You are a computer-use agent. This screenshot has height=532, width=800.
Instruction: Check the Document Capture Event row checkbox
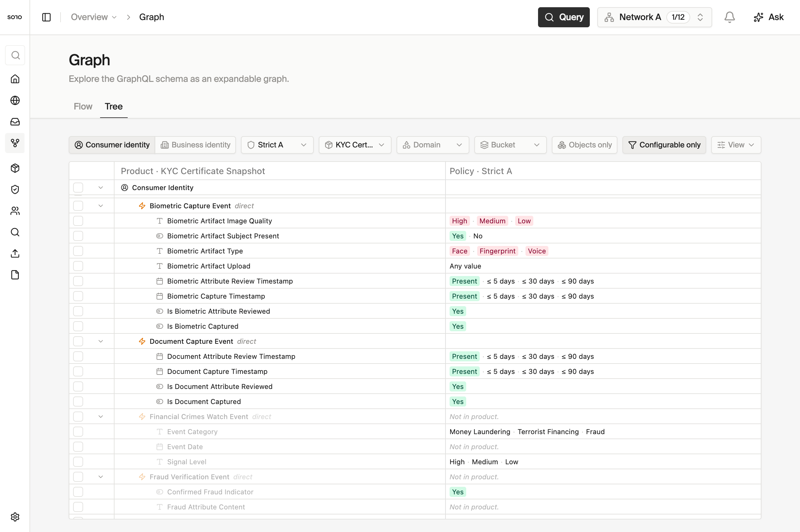[78, 341]
